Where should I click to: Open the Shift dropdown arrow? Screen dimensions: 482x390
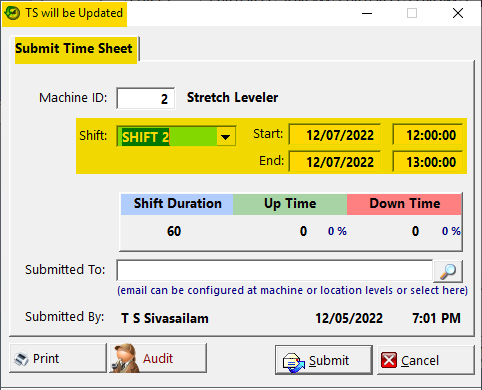(x=226, y=136)
